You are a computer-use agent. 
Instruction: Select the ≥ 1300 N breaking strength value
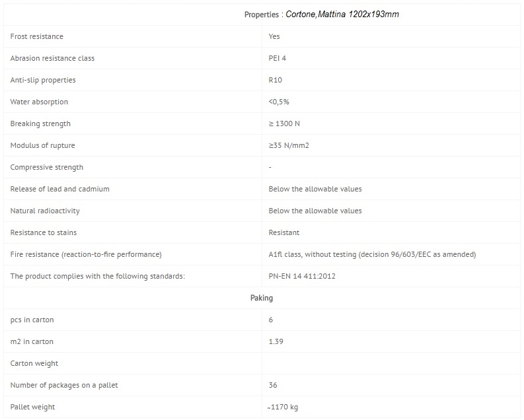(284, 123)
